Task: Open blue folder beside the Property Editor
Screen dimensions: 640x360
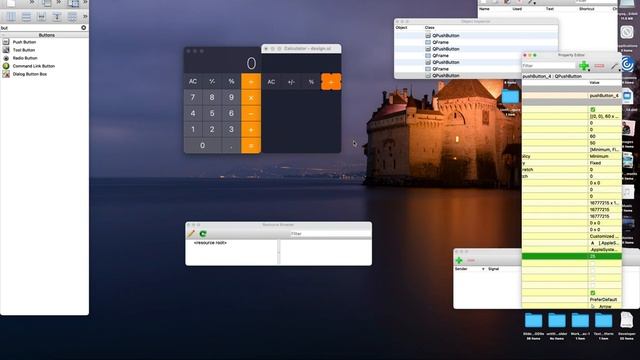Action: (x=510, y=97)
